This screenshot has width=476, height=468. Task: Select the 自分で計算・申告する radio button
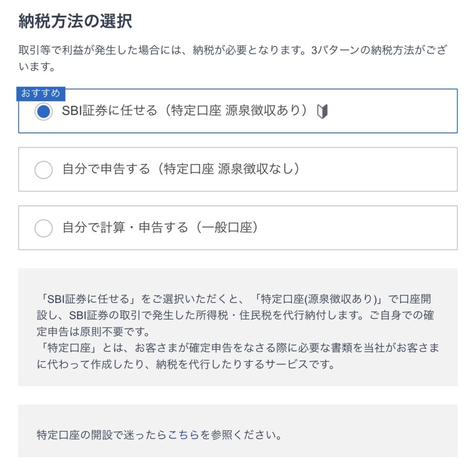pyautogui.click(x=43, y=228)
